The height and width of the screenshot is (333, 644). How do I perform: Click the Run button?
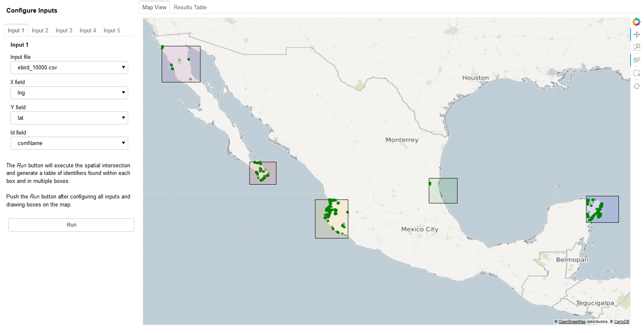71,225
